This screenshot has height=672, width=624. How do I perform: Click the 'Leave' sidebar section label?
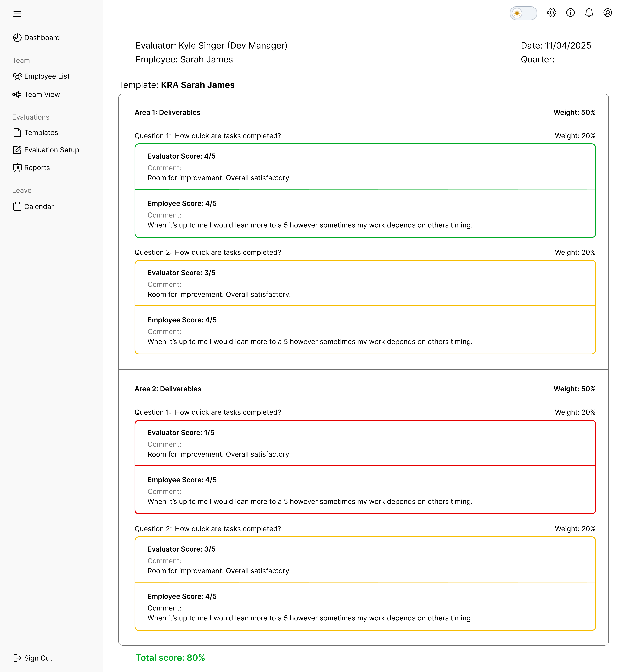(22, 190)
